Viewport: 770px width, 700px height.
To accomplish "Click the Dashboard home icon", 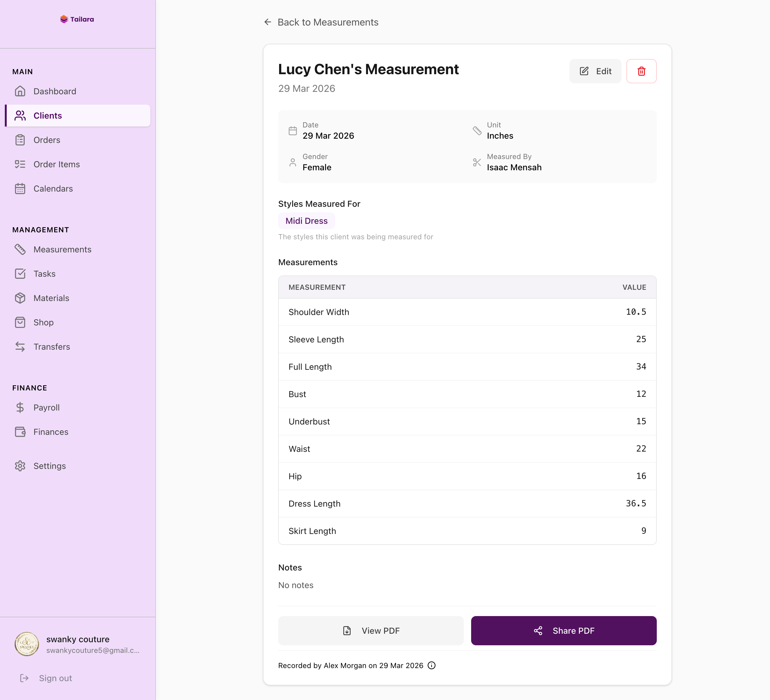I will (20, 91).
